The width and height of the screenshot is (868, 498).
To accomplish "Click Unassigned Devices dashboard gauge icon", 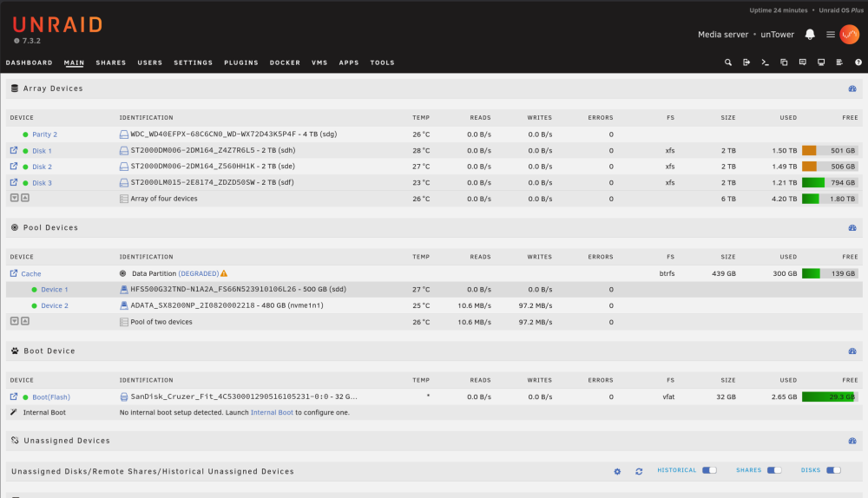I will pyautogui.click(x=852, y=441).
